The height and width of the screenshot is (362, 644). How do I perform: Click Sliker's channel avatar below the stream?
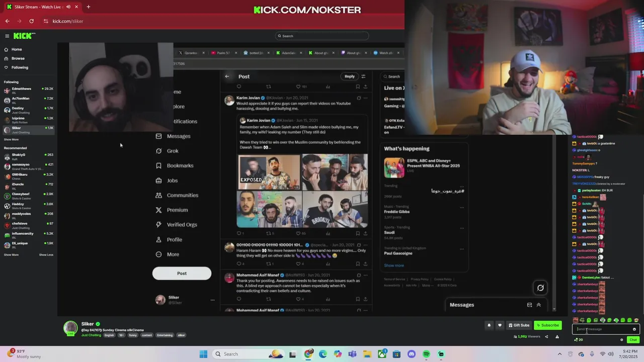70,328
